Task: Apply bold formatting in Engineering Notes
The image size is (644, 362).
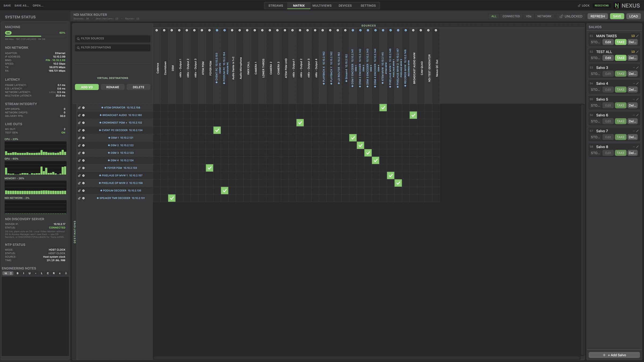Action: tap(18, 273)
